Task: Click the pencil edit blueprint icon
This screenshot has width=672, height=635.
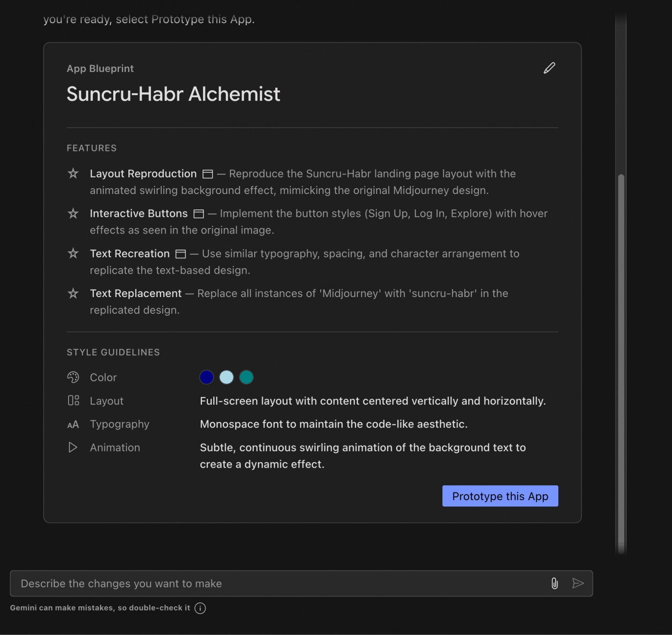Action: [x=549, y=68]
